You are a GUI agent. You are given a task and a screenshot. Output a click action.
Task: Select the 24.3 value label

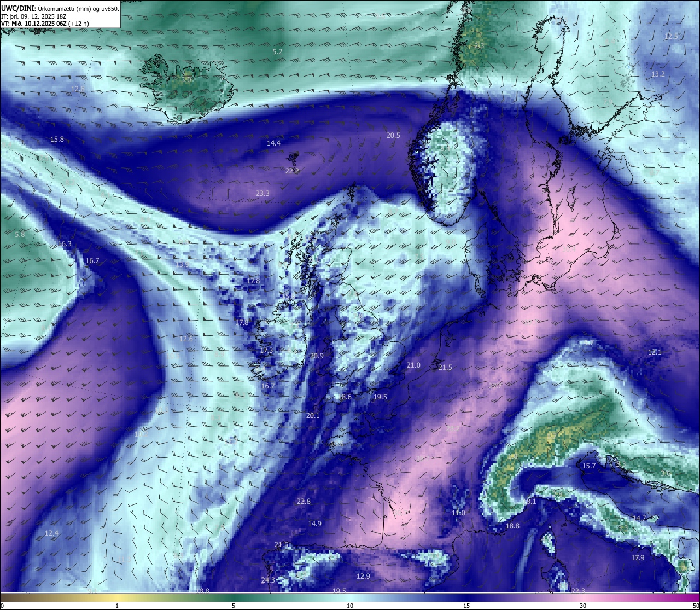[268, 580]
